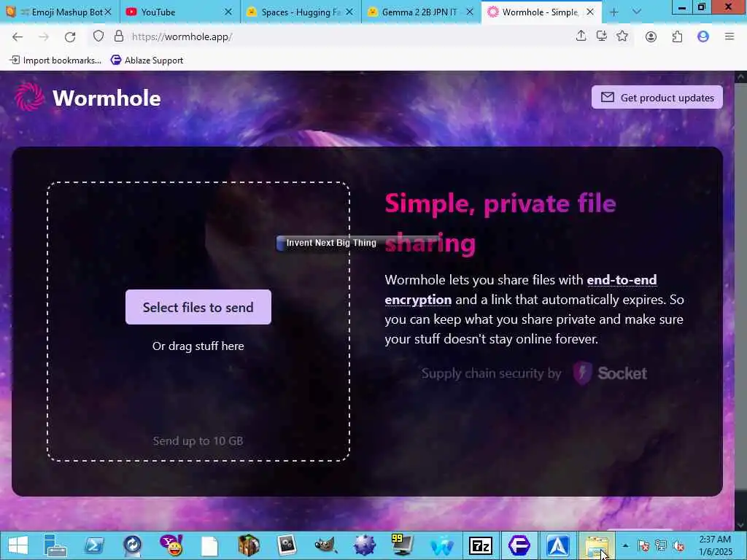View site security padlock info

click(119, 36)
